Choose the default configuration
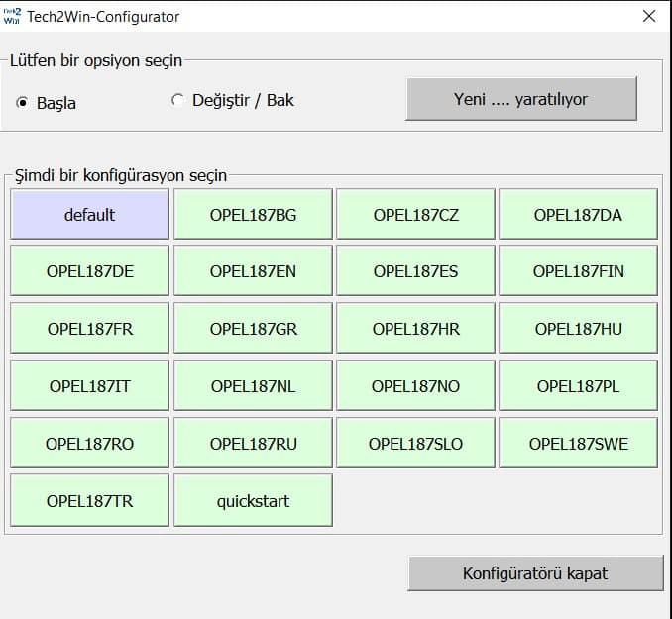672x619 pixels. 89,214
